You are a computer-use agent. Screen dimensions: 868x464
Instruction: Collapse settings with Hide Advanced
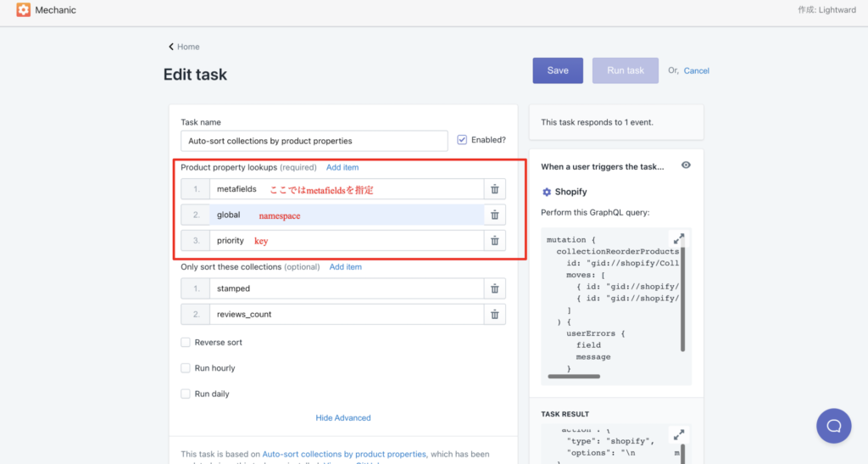(x=343, y=418)
